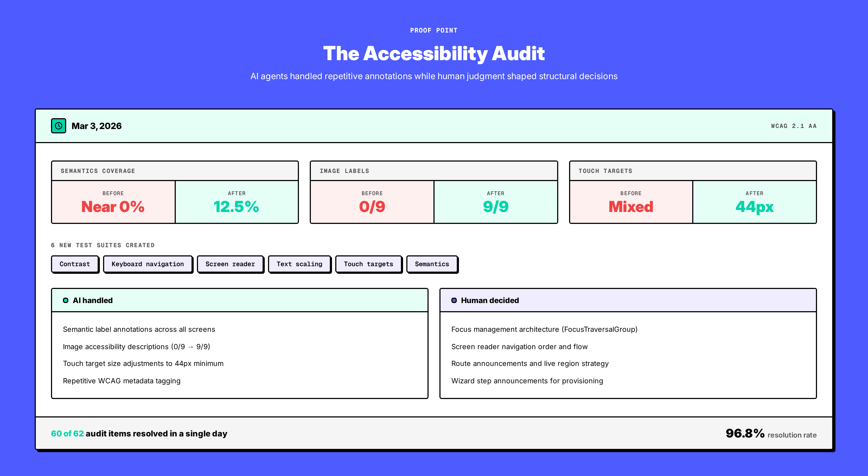Click the 96.8% figure

pyautogui.click(x=745, y=433)
